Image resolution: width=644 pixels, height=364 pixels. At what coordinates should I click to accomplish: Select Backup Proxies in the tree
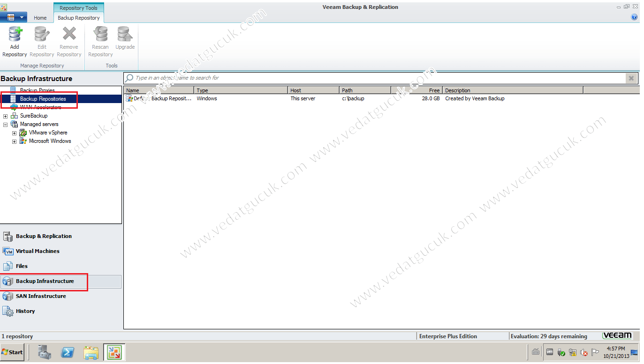click(x=37, y=90)
